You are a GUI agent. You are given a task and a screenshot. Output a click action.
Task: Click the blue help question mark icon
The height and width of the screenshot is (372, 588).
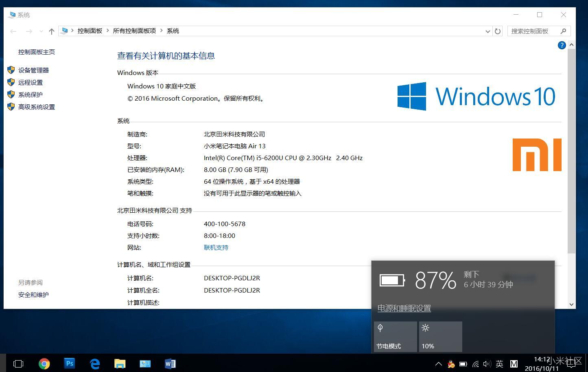point(562,45)
